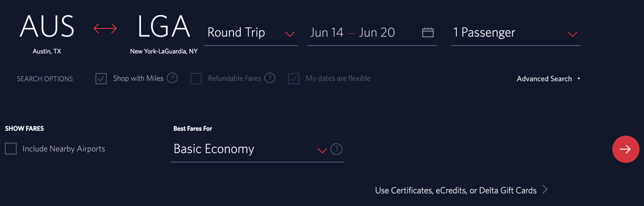The image size is (644, 206).
Task: Toggle the My dates are flexible checkbox
Action: coord(293,78)
